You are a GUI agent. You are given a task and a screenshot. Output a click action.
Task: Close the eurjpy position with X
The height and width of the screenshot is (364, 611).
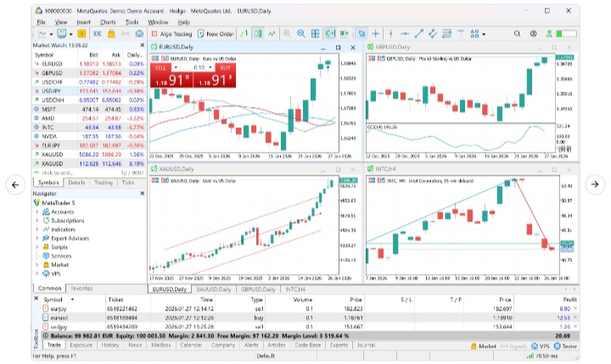pyautogui.click(x=575, y=308)
